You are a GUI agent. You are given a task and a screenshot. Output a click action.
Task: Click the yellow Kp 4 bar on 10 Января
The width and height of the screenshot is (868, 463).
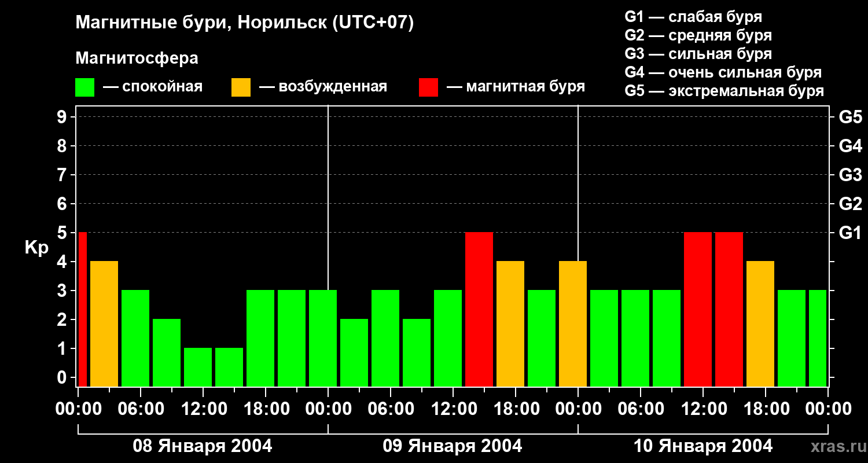tap(760, 324)
